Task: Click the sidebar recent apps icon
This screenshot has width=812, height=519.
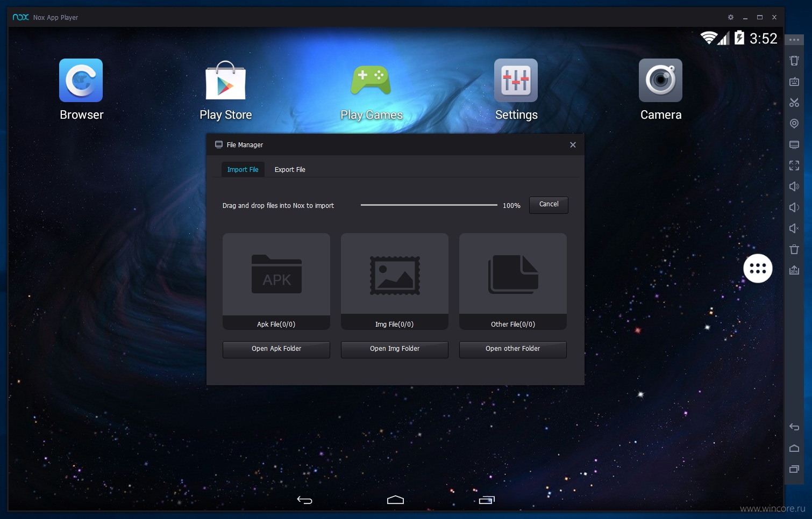Action: click(x=794, y=469)
